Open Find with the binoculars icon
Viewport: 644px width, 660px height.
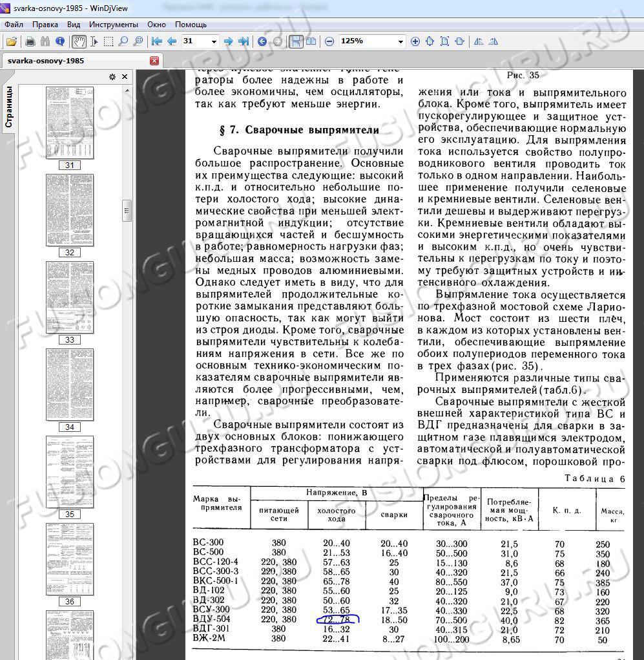(45, 41)
